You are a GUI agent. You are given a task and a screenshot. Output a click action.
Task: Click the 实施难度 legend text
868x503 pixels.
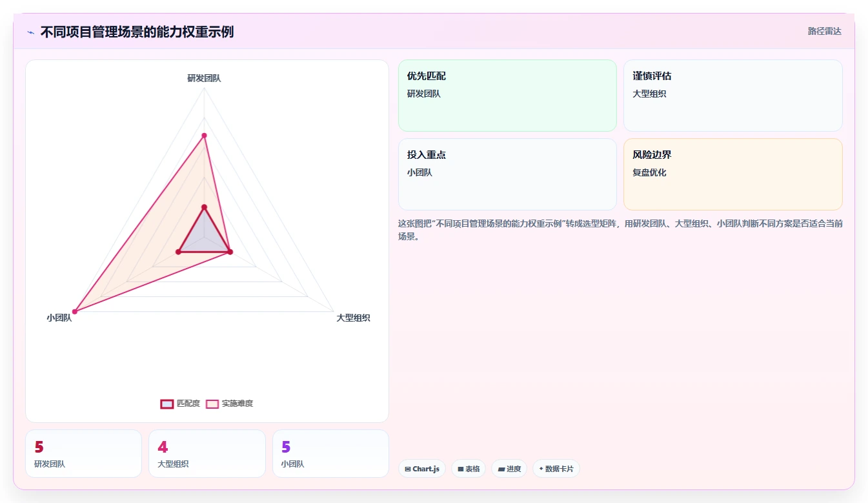pos(237,404)
